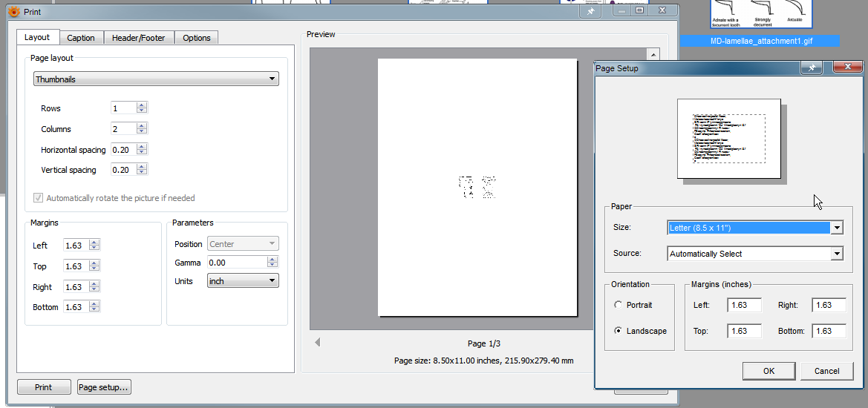Image resolution: width=868 pixels, height=408 pixels.
Task: Go to previous preview page arrow
Action: pyautogui.click(x=317, y=343)
